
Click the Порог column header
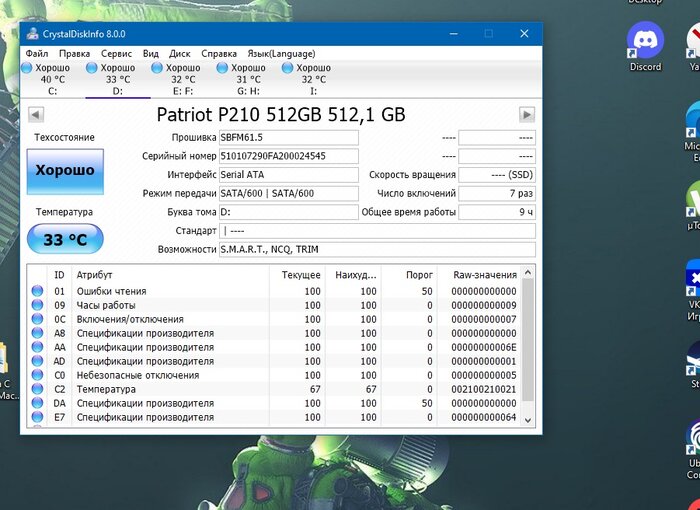[409, 275]
